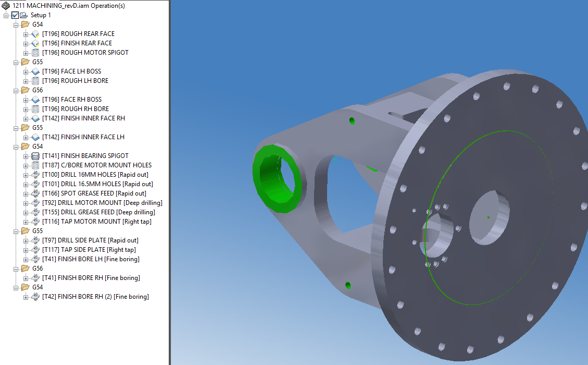Click the setup icon next to Setup 1
Viewport: 588px width, 365px height.
tap(23, 15)
